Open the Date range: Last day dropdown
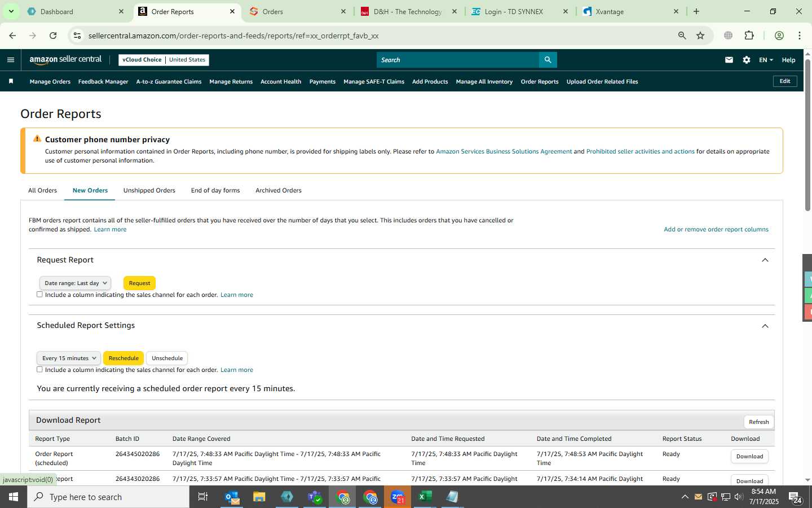This screenshot has width=812, height=508. coord(75,283)
